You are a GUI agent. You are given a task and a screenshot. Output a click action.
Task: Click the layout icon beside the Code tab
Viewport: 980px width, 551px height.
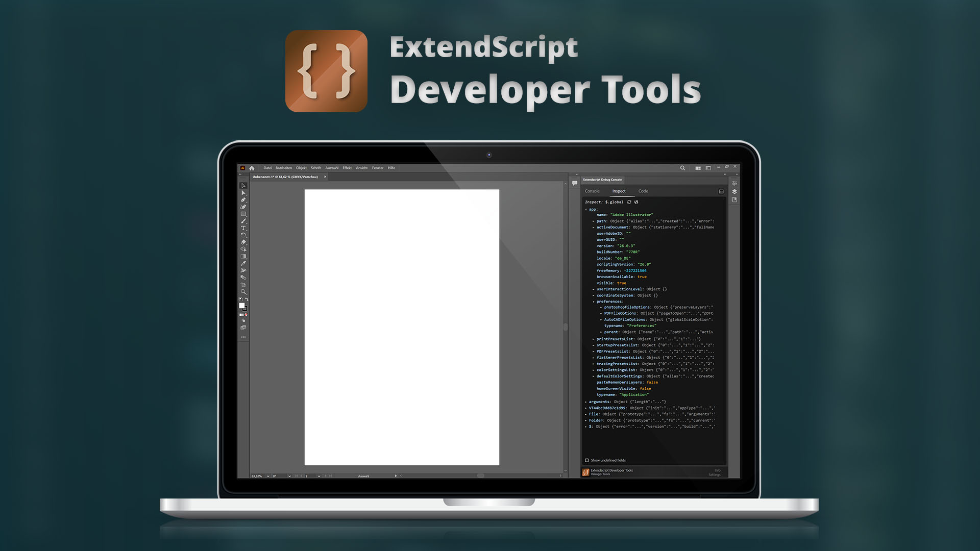point(721,191)
